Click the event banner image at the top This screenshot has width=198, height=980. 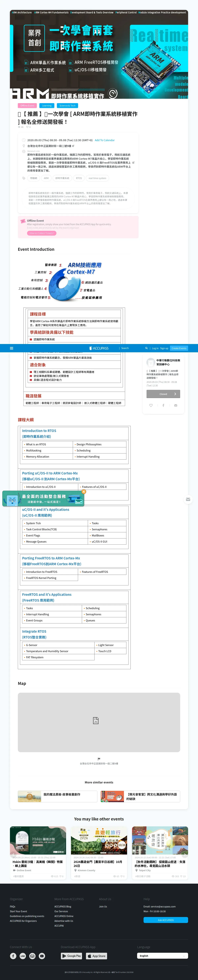coord(99,54)
